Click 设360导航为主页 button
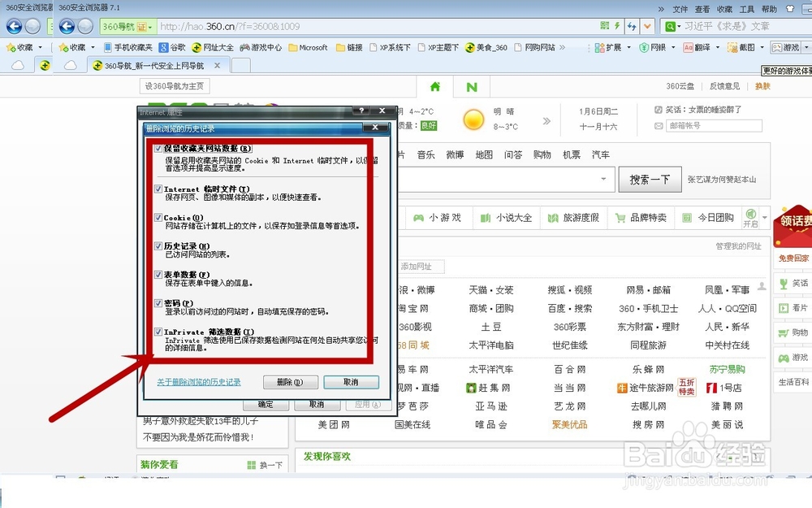This screenshot has height=508, width=812. tap(175, 86)
